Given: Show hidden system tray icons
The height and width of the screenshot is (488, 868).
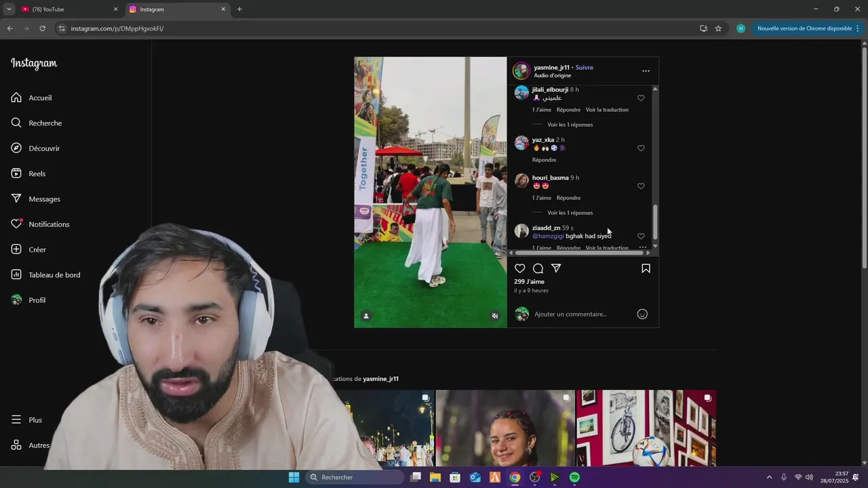Looking at the screenshot, I should point(769,477).
